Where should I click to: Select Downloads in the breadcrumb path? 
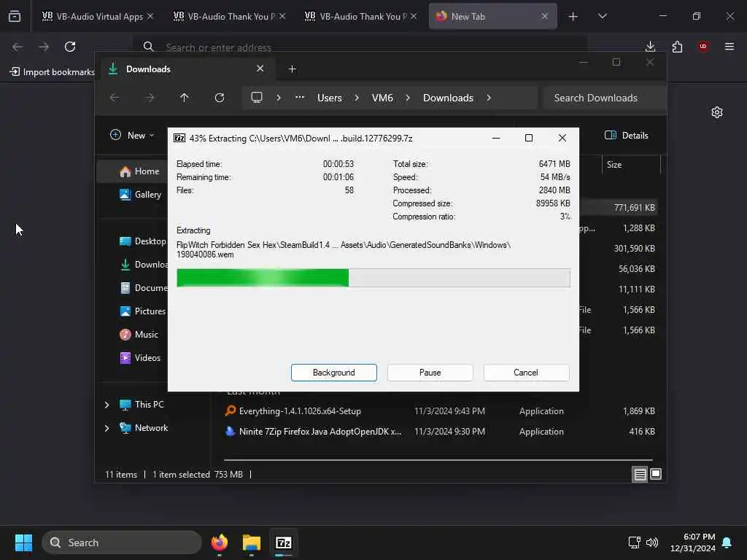click(x=448, y=98)
